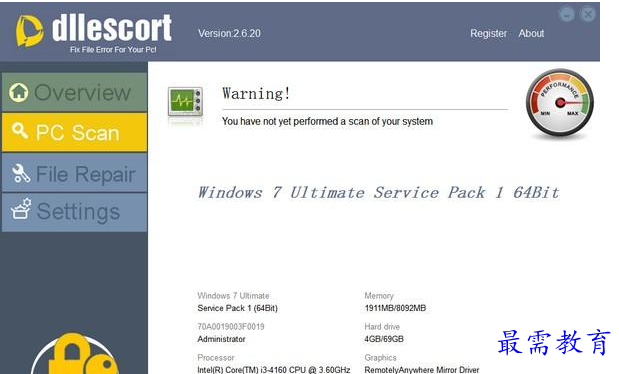Click the Memory label
This screenshot has width=619, height=374.
[x=379, y=296]
